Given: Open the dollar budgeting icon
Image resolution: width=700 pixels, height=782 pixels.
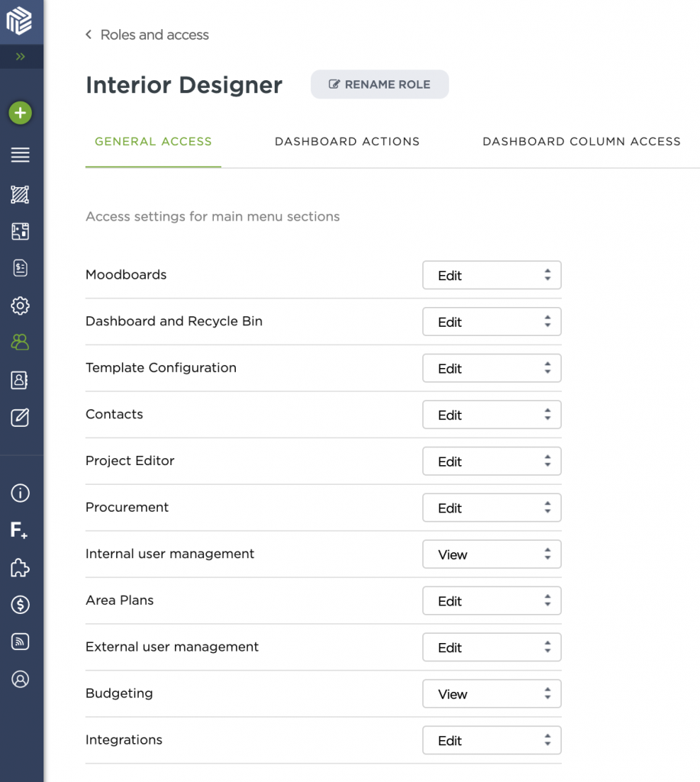Looking at the screenshot, I should pos(21,605).
